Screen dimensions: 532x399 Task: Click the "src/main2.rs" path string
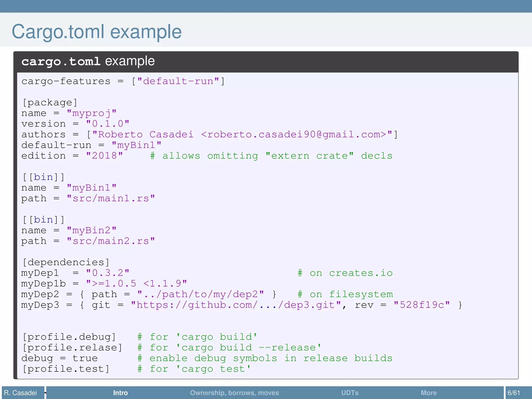111,241
